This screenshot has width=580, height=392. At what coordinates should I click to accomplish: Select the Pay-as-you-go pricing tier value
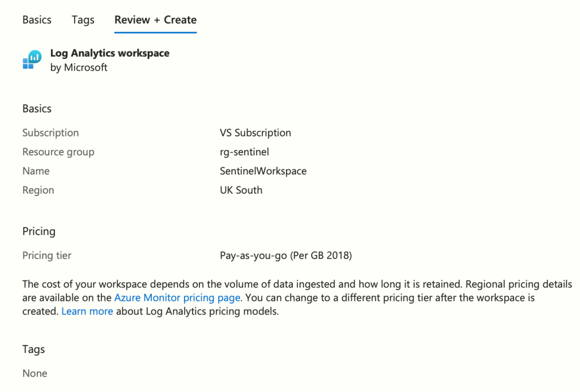pos(286,255)
